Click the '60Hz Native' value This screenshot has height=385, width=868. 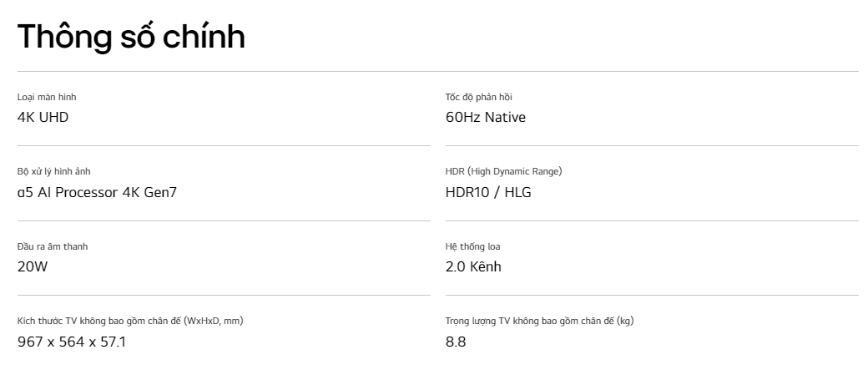tap(486, 117)
